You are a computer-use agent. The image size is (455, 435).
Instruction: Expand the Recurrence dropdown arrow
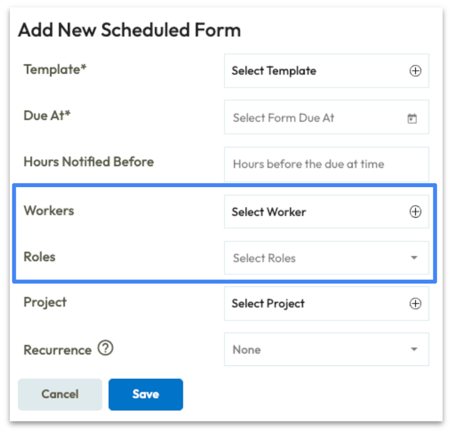(414, 349)
